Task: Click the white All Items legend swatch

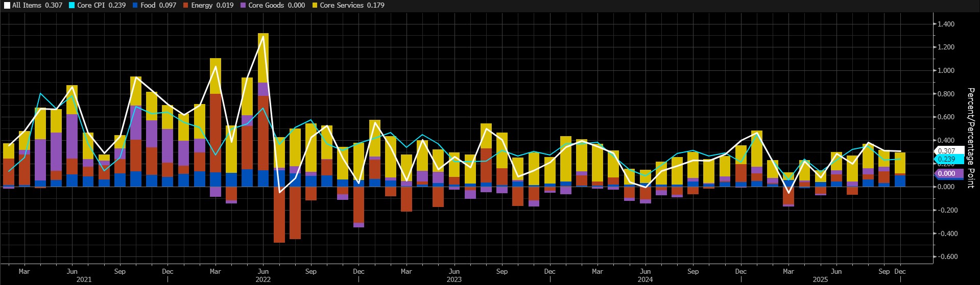Action: (x=7, y=6)
